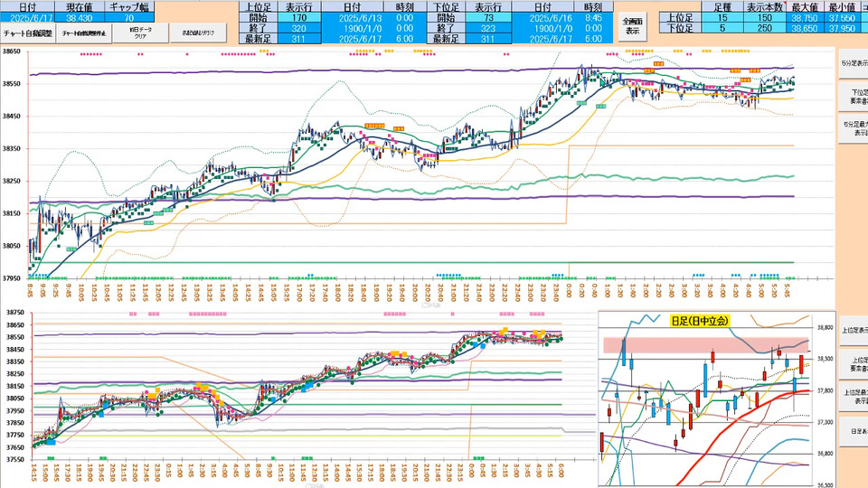868x488 pixels.
Task: Click the 上位足 table header cell
Action: tap(258, 7)
